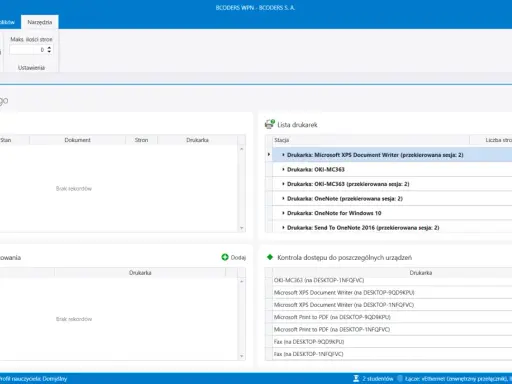Image resolution: width=512 pixels, height=384 pixels.
Task: Expand Drukarka: Send To OneNote 2016 row
Action: [x=283, y=228]
